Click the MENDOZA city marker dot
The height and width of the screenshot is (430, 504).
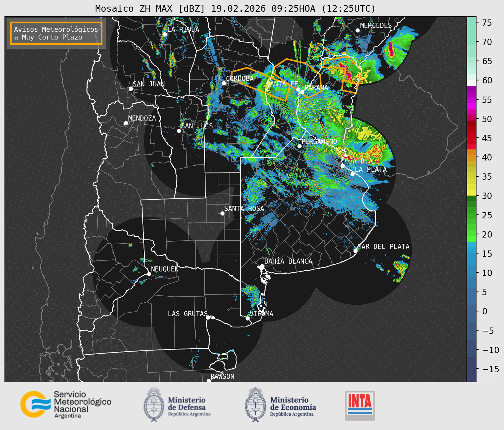pyautogui.click(x=126, y=123)
